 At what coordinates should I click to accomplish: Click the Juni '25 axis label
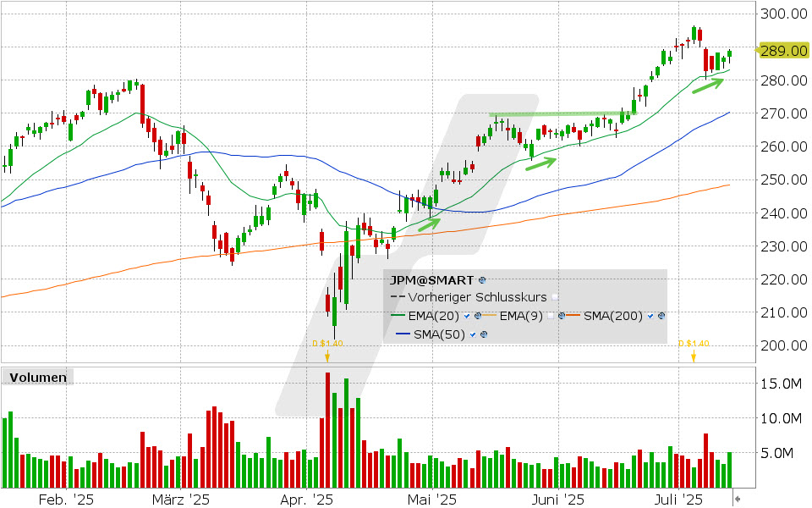pos(558,500)
